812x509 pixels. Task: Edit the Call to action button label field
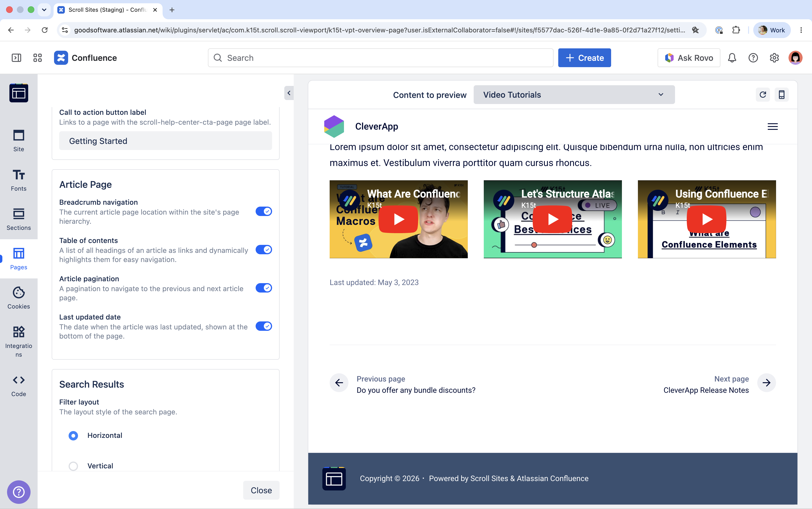click(166, 141)
